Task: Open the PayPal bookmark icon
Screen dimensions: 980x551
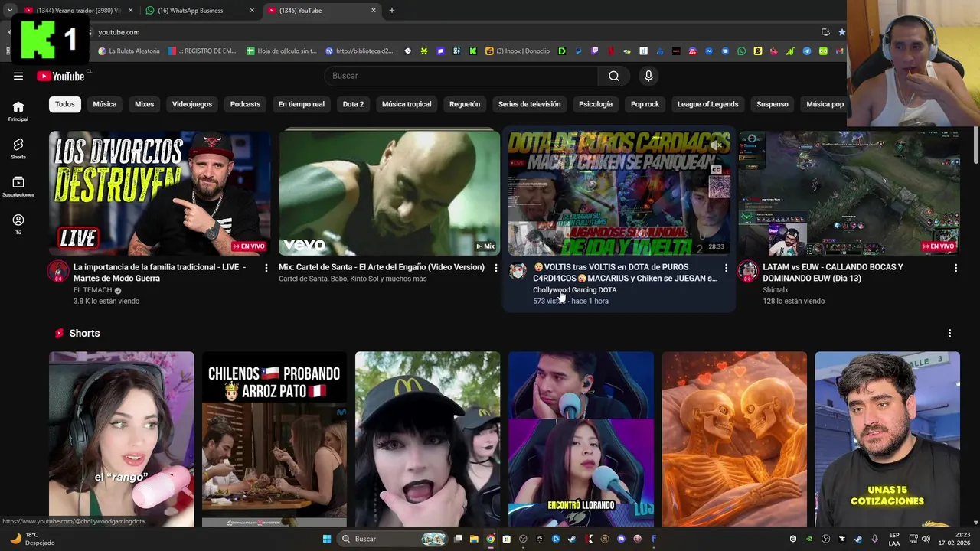Action: tap(578, 51)
